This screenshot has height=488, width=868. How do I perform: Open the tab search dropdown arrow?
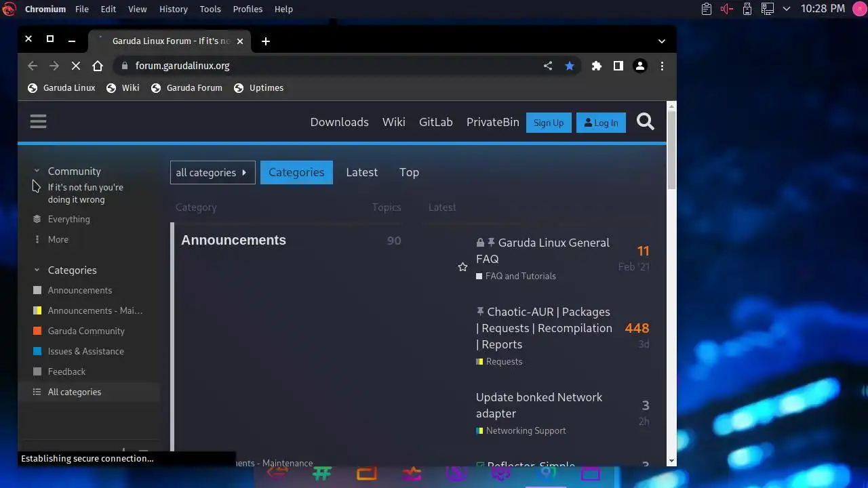pyautogui.click(x=662, y=41)
